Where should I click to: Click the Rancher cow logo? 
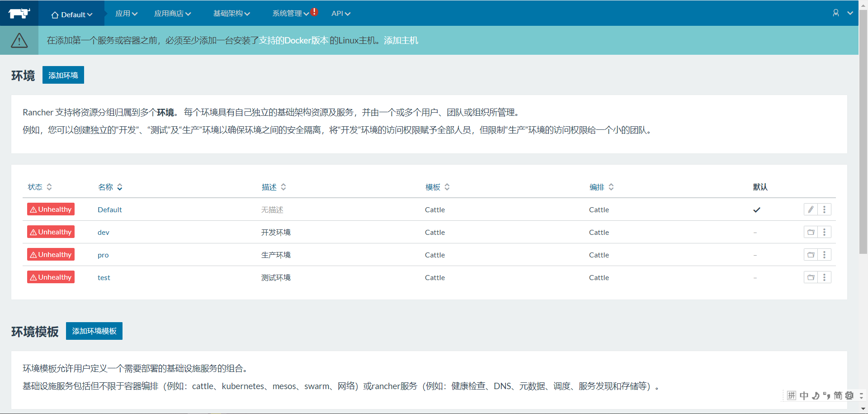(19, 13)
